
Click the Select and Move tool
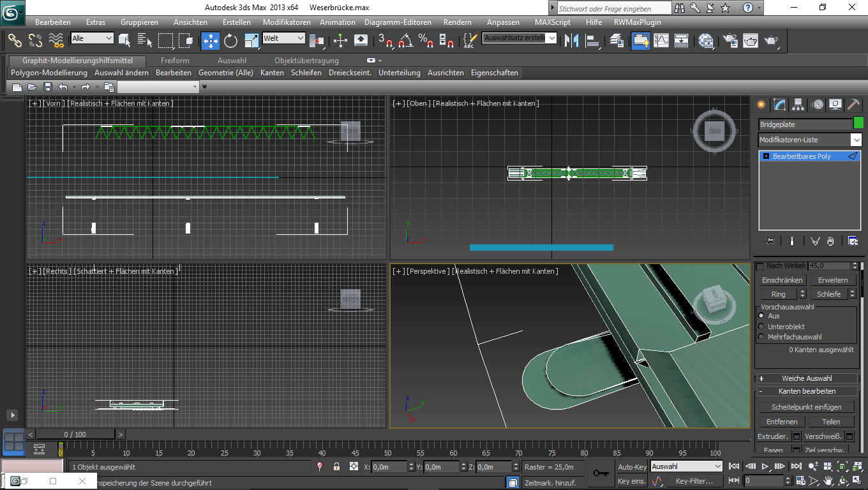[211, 41]
